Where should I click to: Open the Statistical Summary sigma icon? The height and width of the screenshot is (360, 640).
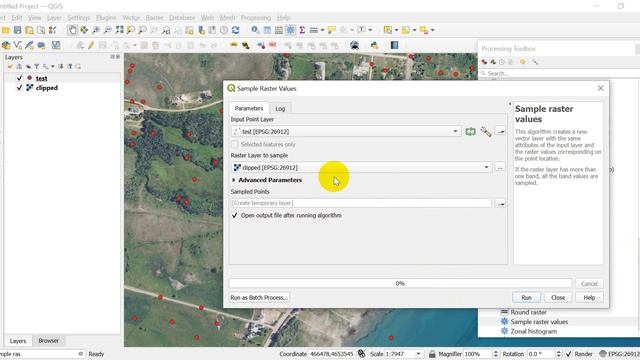(302, 30)
